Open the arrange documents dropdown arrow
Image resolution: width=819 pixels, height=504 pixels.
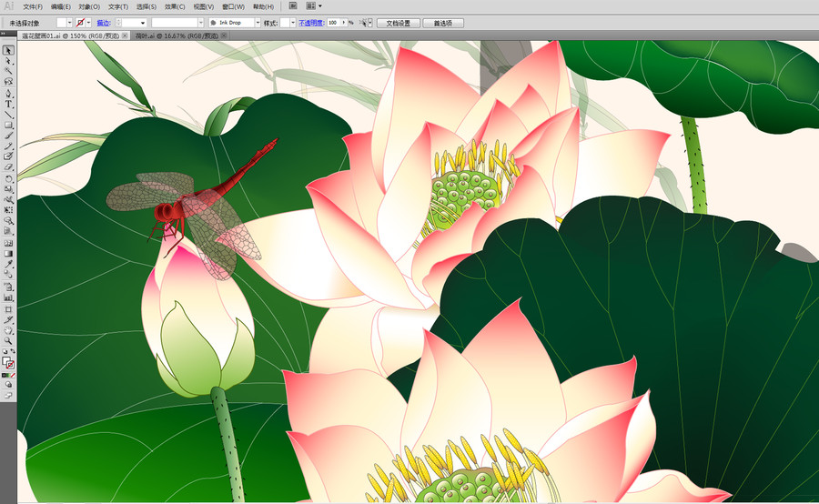(320, 6)
